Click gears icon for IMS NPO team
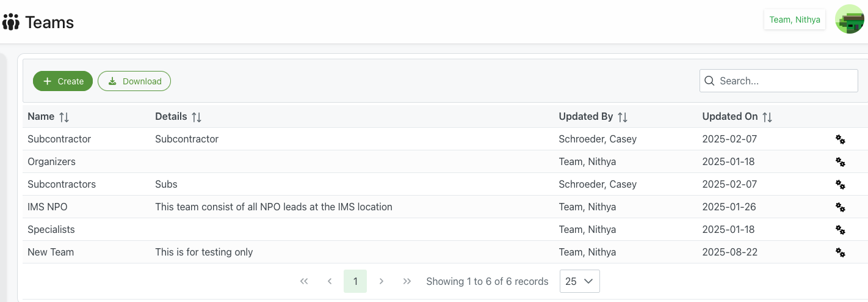The image size is (868, 302). [x=840, y=207]
